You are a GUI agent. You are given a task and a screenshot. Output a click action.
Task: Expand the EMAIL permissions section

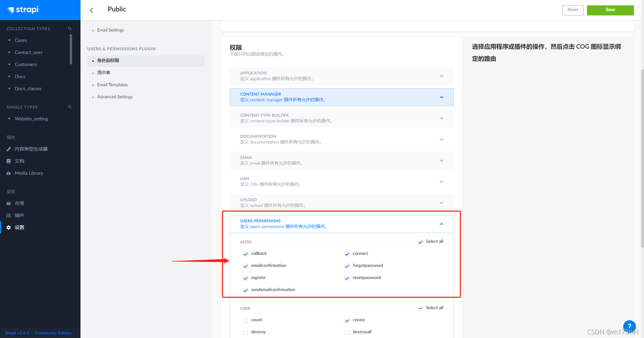[x=341, y=160]
